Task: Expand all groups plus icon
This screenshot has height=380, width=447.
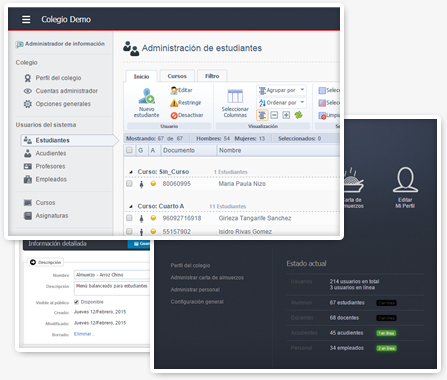Action: (286, 115)
